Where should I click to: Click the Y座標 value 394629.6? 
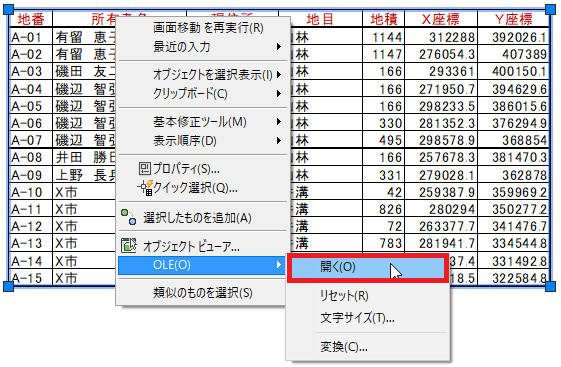pos(519,89)
